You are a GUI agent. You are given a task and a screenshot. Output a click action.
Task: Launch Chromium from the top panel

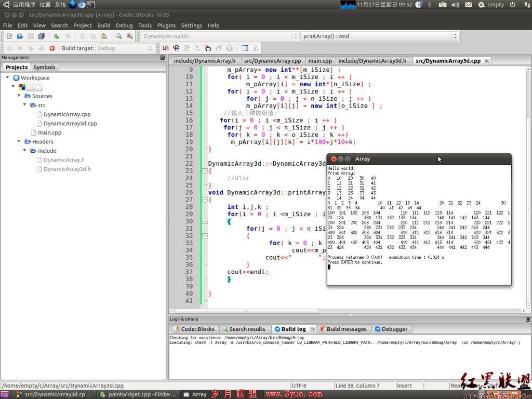(x=82, y=4)
